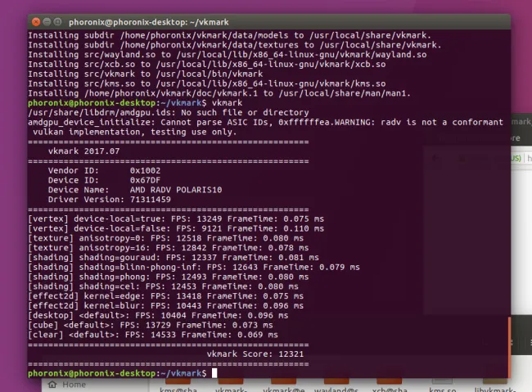
Task: Click the '[shading] shading=gouraud' result line
Action: pos(174,257)
